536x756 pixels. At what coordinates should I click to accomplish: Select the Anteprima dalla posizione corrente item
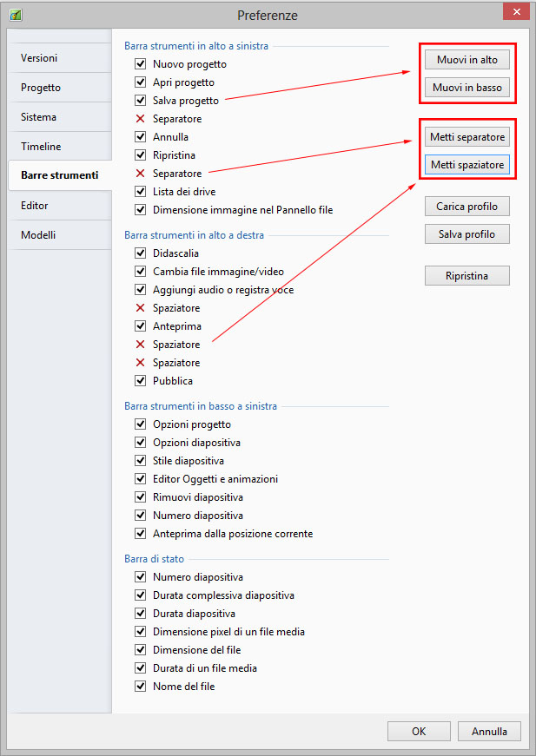(x=232, y=534)
